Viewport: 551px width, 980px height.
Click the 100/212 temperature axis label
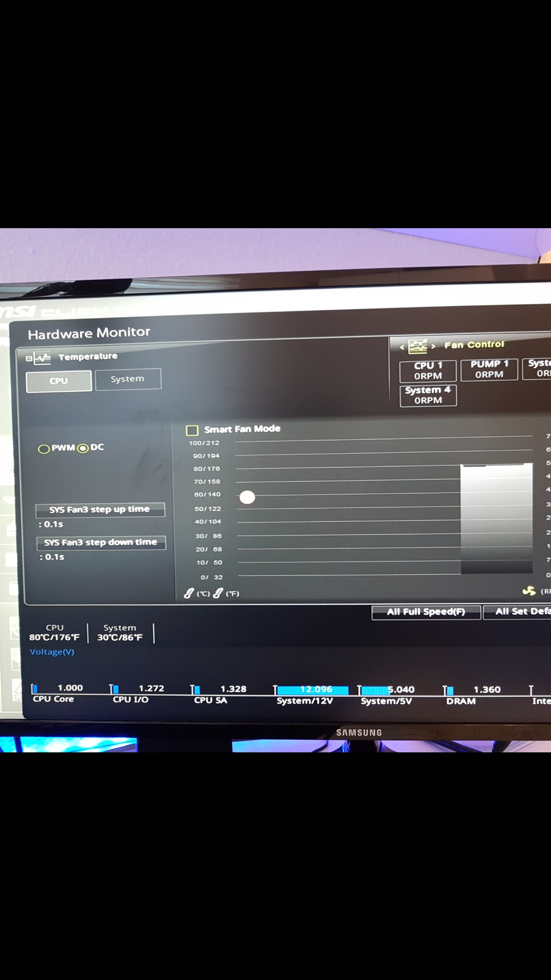pyautogui.click(x=204, y=443)
